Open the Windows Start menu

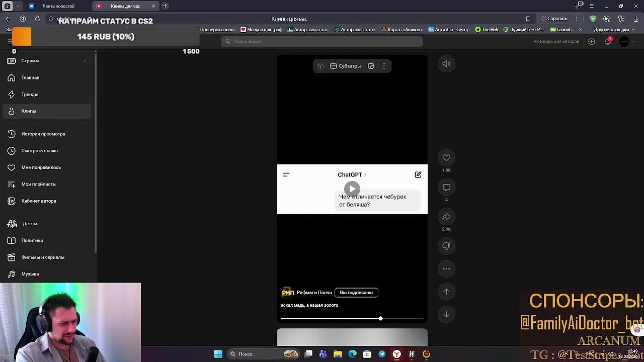[218, 354]
